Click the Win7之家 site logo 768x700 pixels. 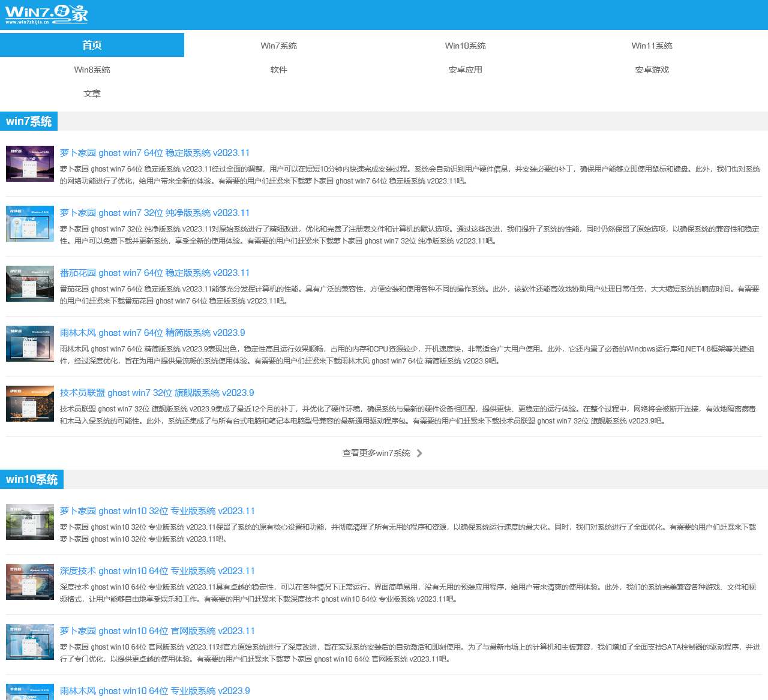[x=47, y=14]
